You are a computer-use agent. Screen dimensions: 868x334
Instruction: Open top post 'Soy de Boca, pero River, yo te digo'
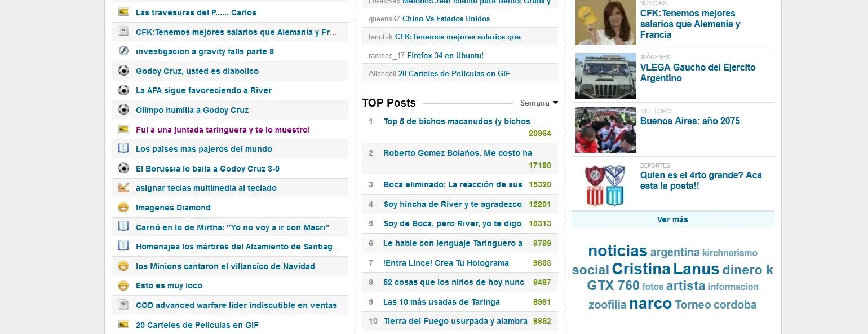pos(453,223)
